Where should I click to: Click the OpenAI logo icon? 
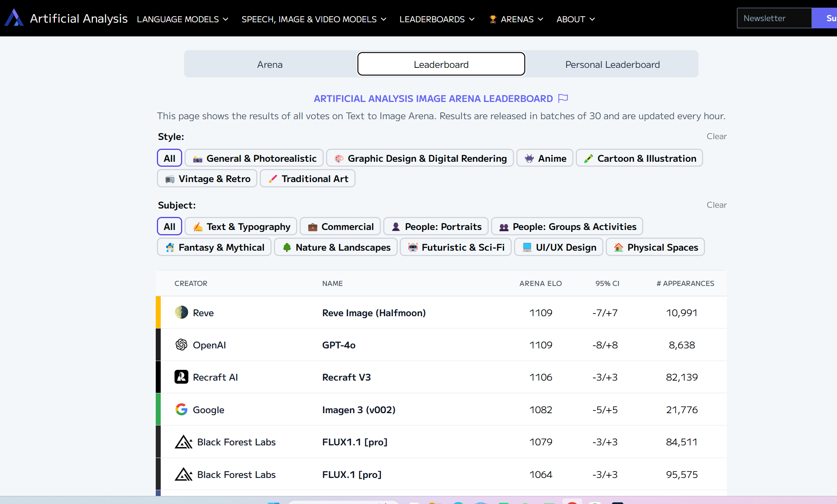181,345
